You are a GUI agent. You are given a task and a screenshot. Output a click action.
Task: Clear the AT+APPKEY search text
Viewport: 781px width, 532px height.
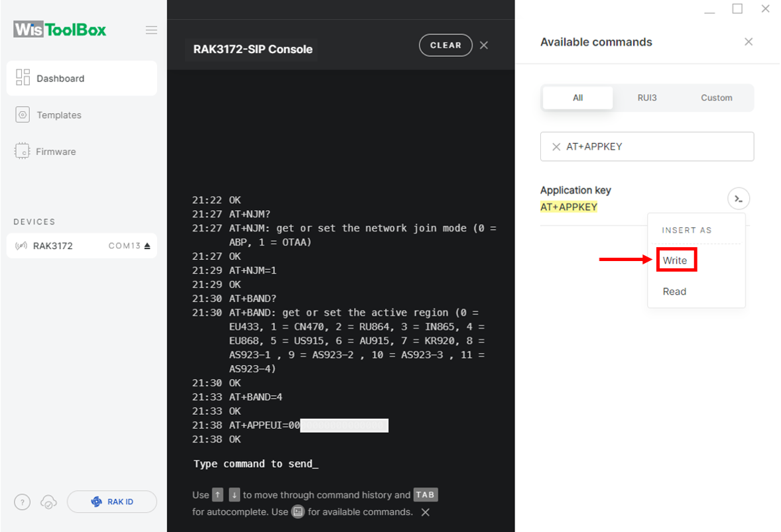click(x=556, y=147)
